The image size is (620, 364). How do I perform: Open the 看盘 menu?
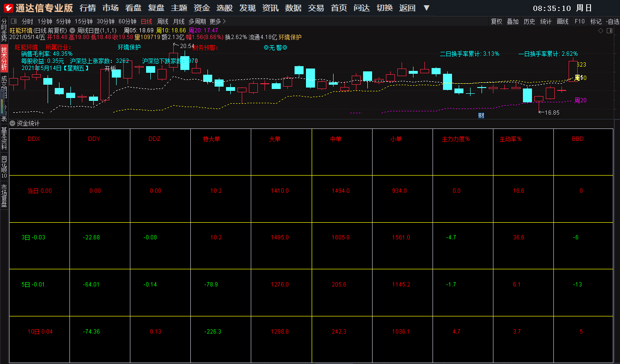pos(133,8)
